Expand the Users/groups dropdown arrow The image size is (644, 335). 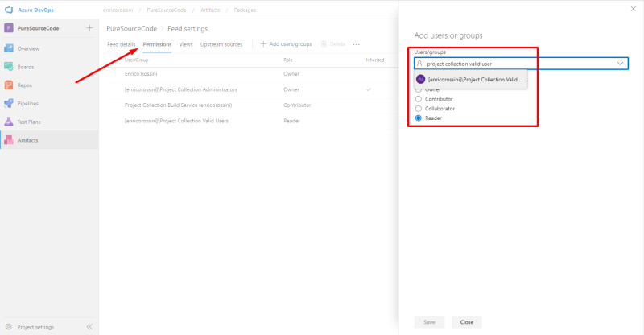pyautogui.click(x=620, y=64)
